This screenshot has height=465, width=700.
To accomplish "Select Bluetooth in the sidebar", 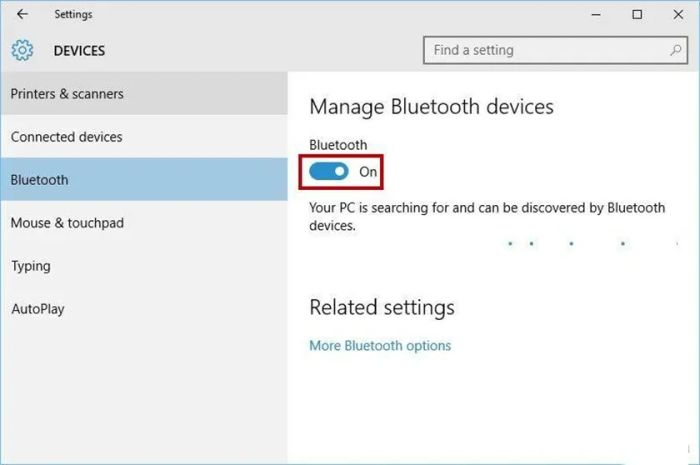I will (144, 179).
